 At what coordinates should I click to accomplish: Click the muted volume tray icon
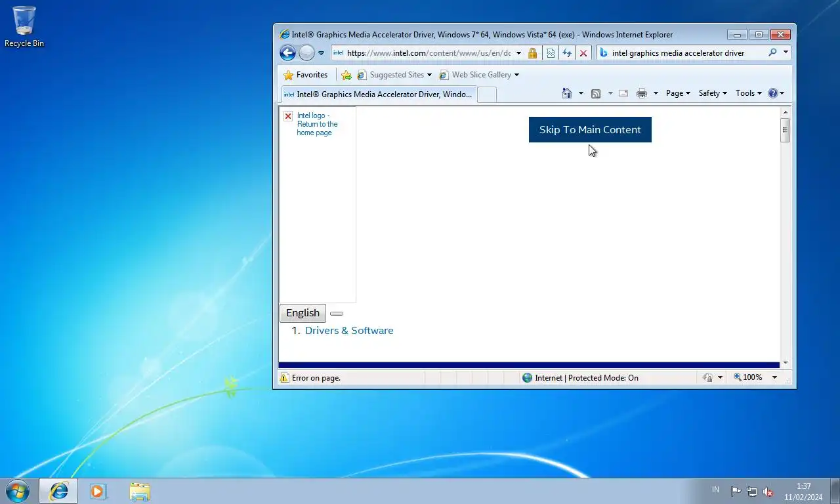[x=768, y=492]
